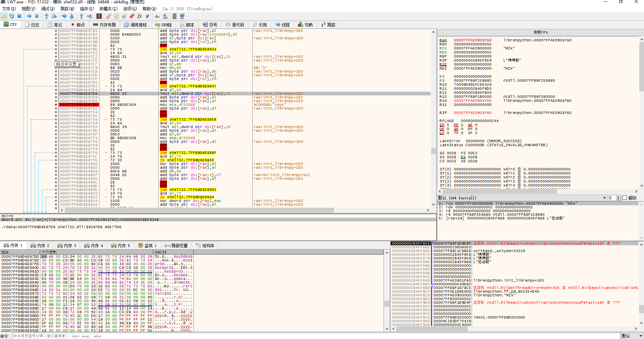644x339 pixels.
Task: Open the Scylla plugin icon
Action: [x=99, y=16]
